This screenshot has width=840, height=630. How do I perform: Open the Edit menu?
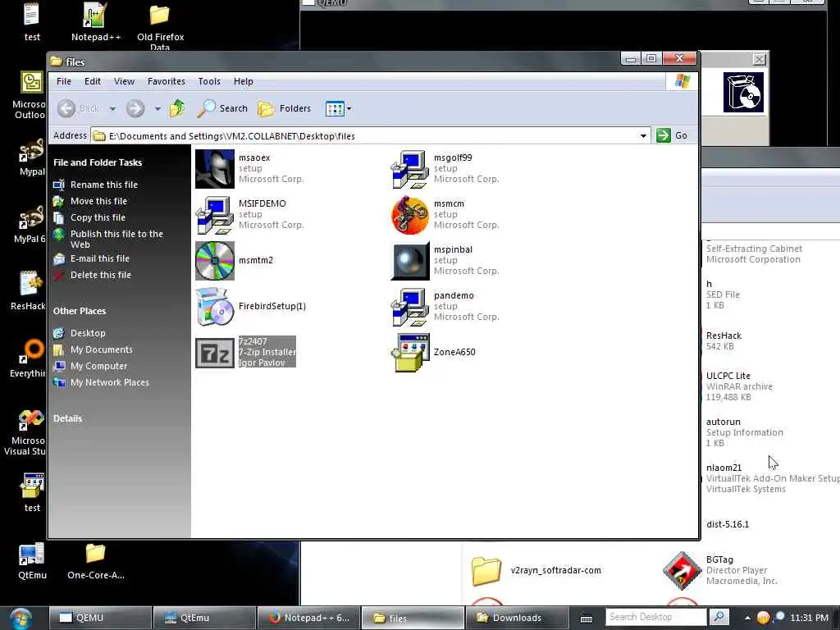92,81
